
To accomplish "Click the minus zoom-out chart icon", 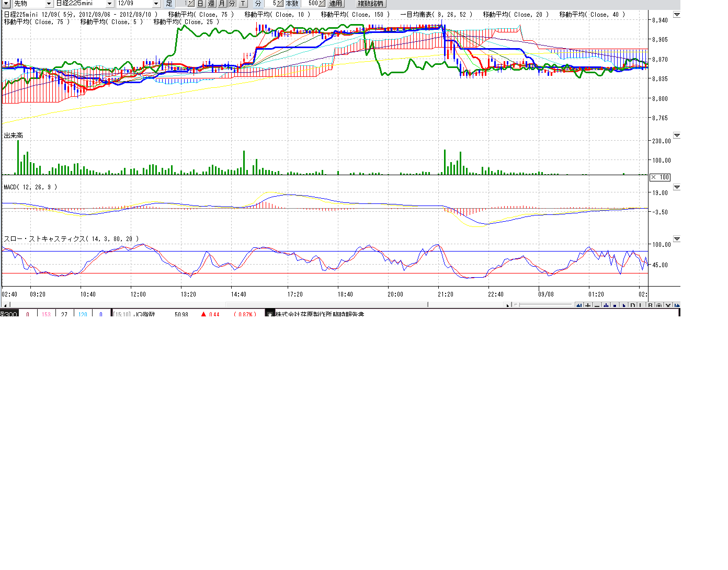I will pyautogui.click(x=597, y=306).
